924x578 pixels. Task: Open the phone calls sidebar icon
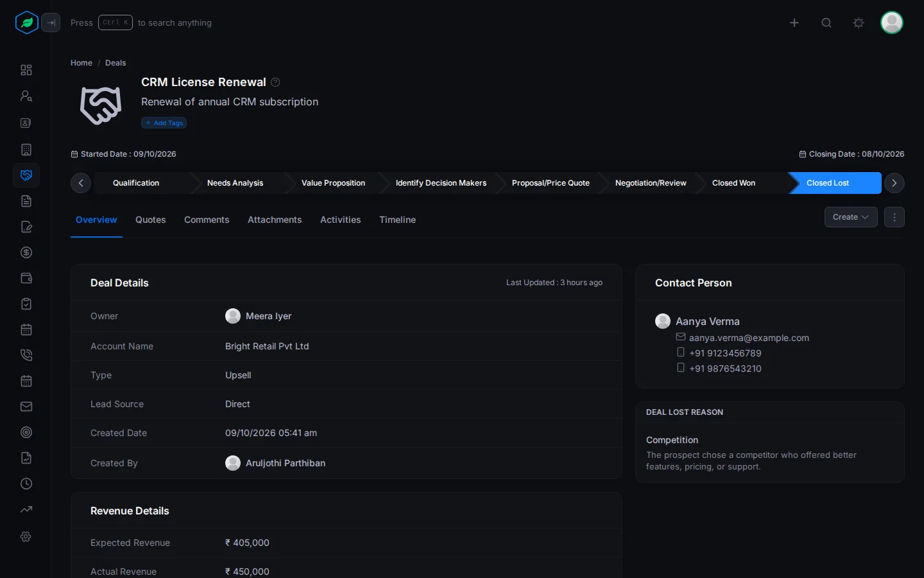point(26,355)
